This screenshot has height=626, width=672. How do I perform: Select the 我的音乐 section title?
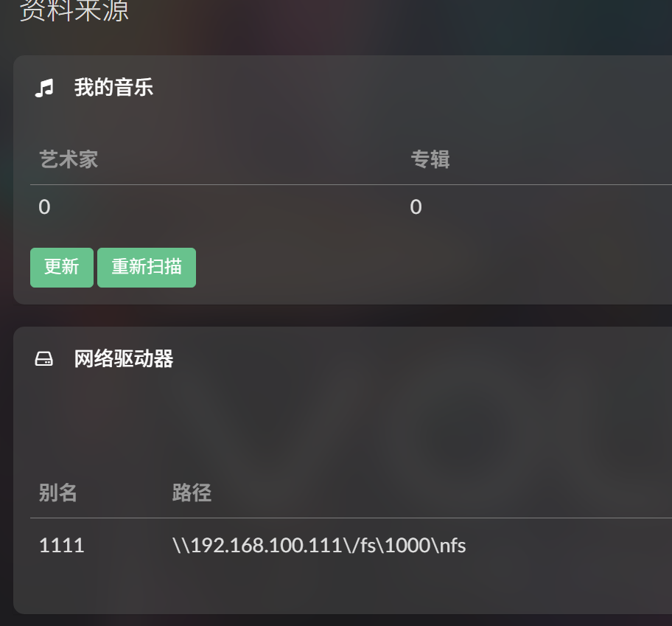[113, 88]
